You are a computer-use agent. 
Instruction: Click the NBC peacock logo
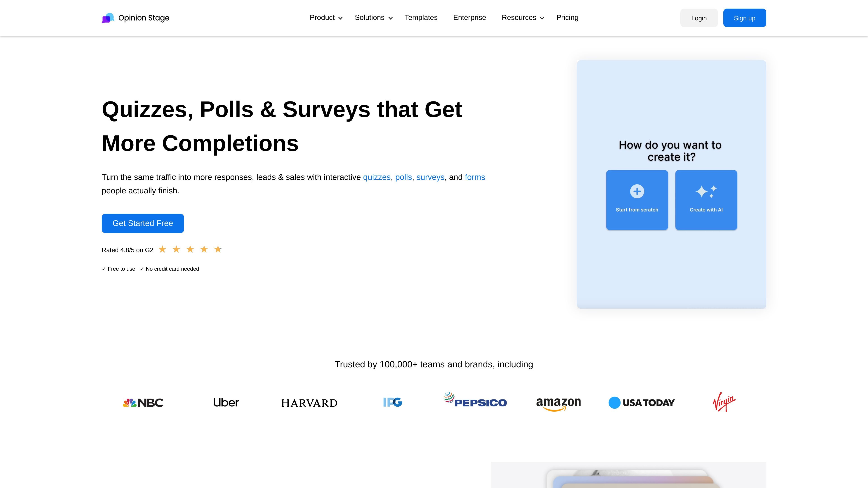[x=143, y=402]
